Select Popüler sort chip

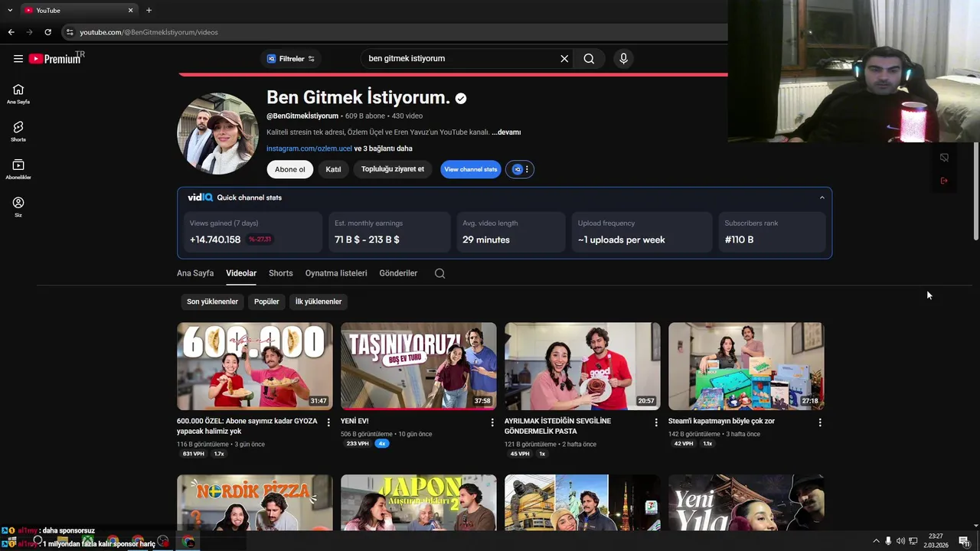(266, 302)
